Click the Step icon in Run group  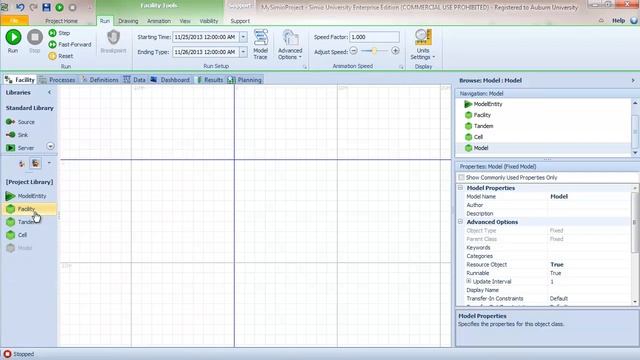coord(52,33)
